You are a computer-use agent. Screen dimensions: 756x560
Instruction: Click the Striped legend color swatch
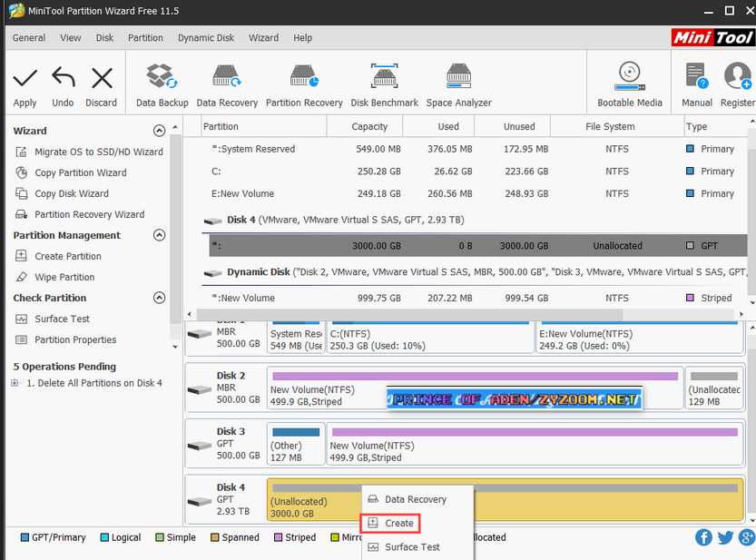[278, 537]
